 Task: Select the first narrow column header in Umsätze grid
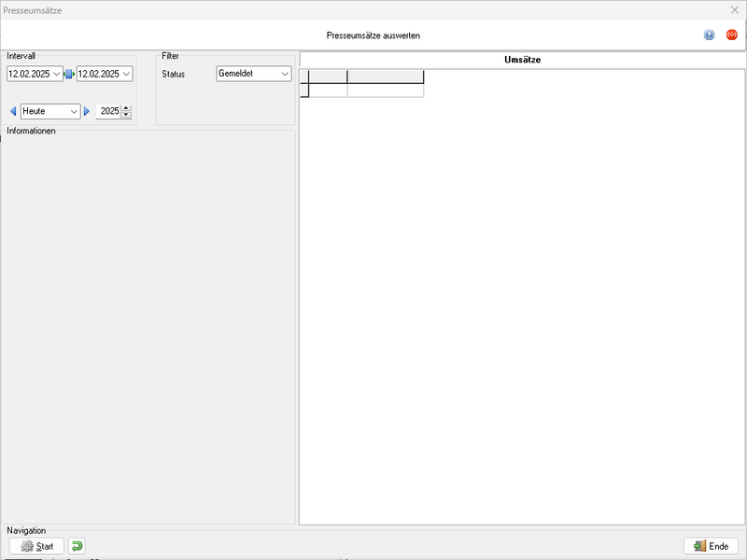pyautogui.click(x=328, y=77)
